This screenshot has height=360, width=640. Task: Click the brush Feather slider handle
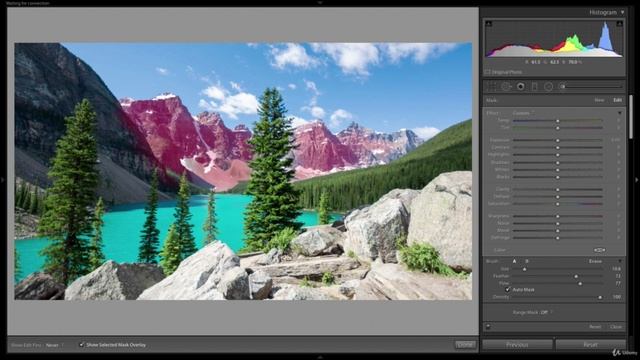coord(576,276)
